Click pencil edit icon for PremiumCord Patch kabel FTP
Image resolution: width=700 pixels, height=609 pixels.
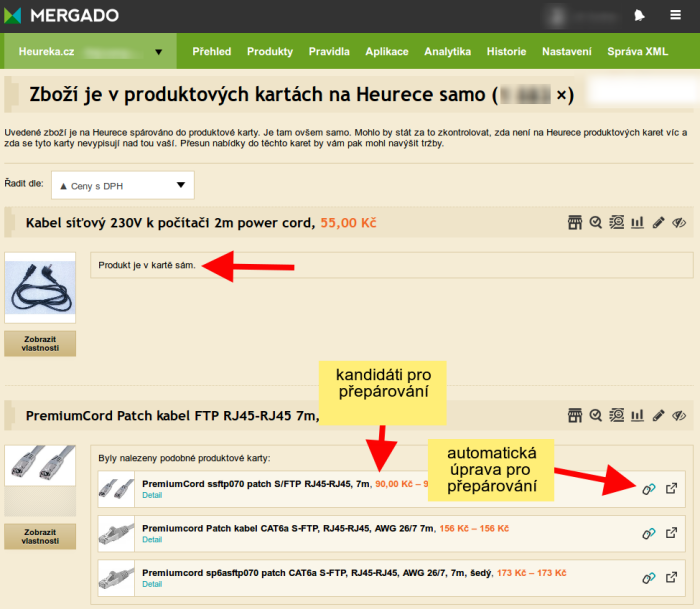point(658,416)
